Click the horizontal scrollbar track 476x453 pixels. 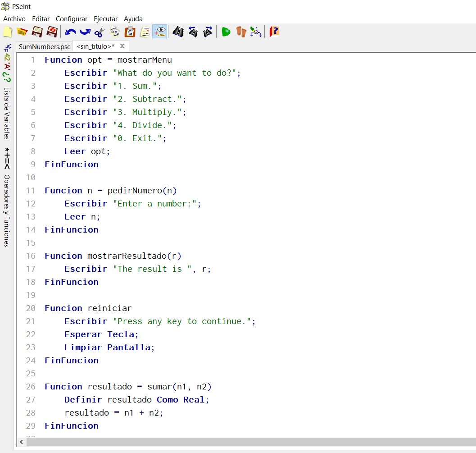coord(251,442)
